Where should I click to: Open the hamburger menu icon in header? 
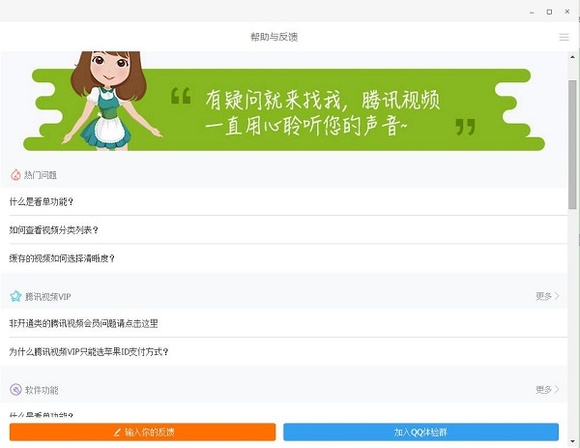coord(564,37)
